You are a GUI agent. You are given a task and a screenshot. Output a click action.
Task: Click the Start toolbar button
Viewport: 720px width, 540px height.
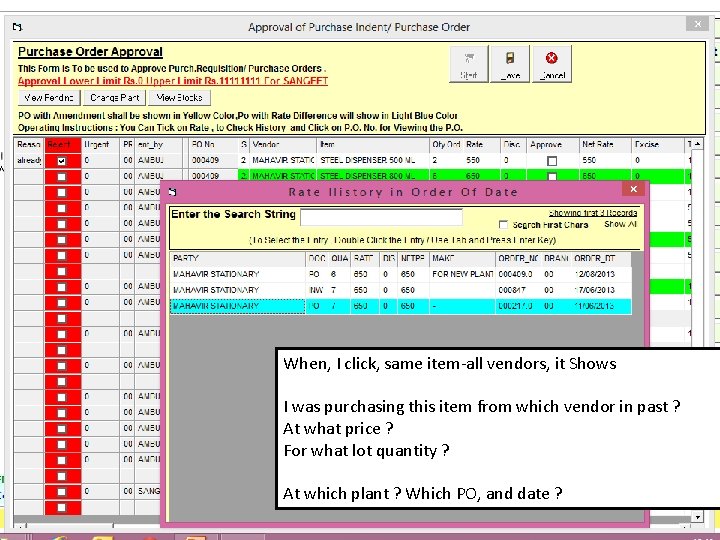tap(468, 64)
